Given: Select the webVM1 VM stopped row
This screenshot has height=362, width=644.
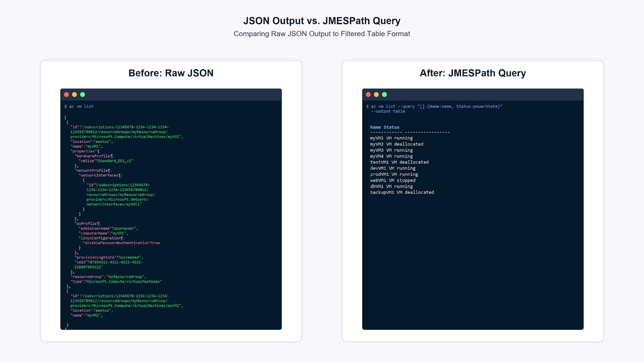Looking at the screenshot, I should (x=392, y=180).
